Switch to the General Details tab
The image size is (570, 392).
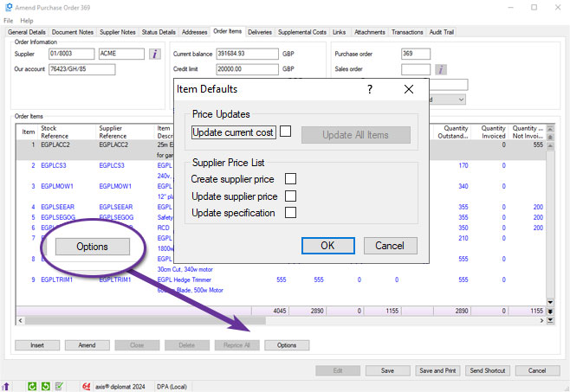[27, 32]
